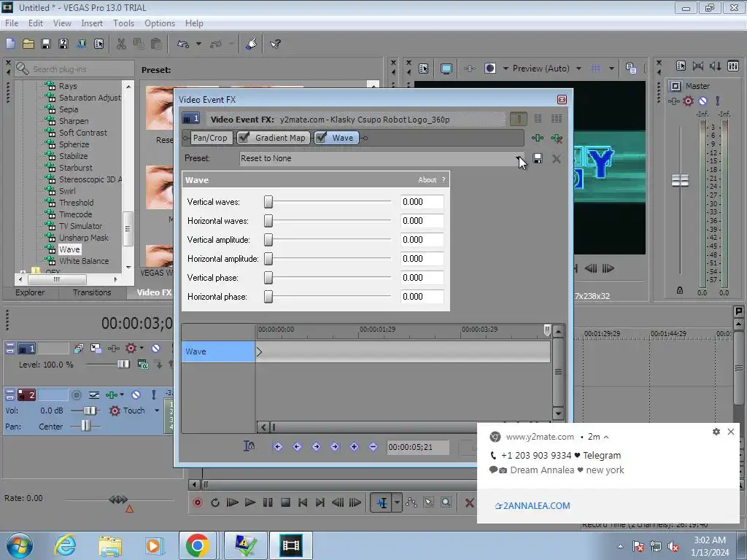Click Play in the transport bar

[249, 502]
